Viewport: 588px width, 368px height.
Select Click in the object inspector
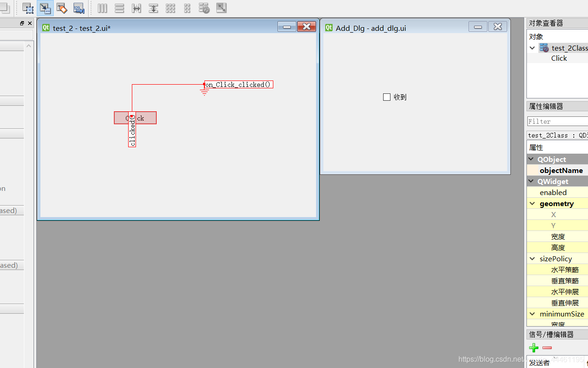click(559, 58)
